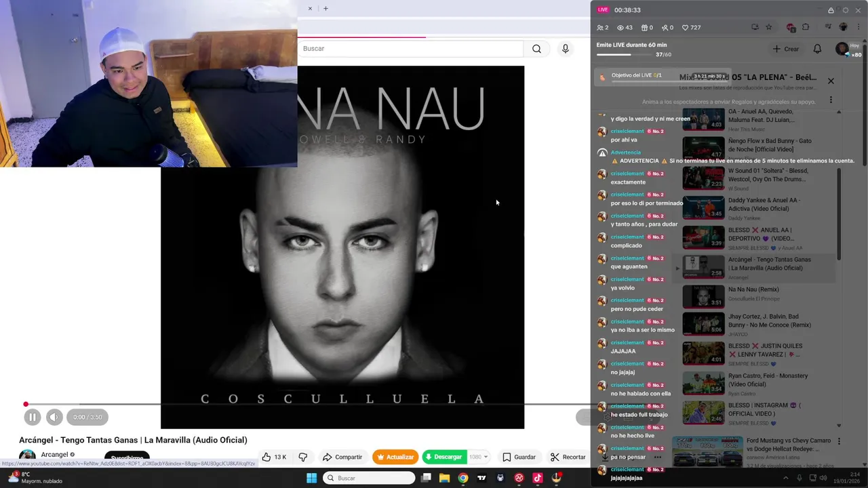Open the TikTok app in taskbar
The image size is (868, 488).
click(537, 478)
